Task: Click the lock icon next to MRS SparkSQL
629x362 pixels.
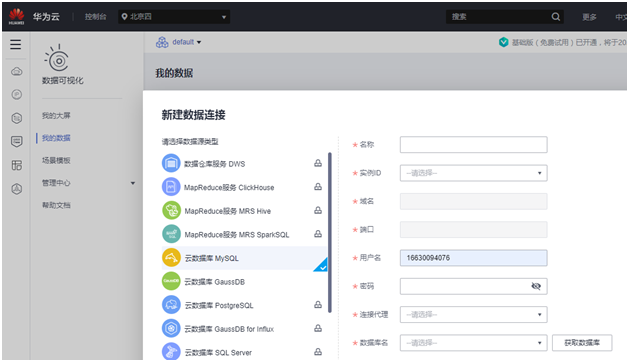Action: tap(318, 234)
